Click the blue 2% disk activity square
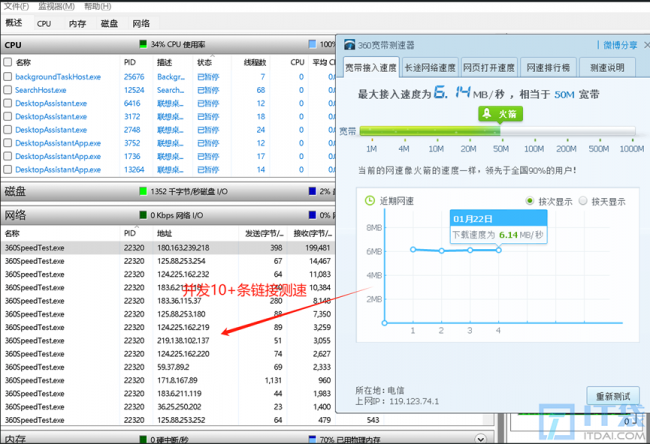 (313, 191)
